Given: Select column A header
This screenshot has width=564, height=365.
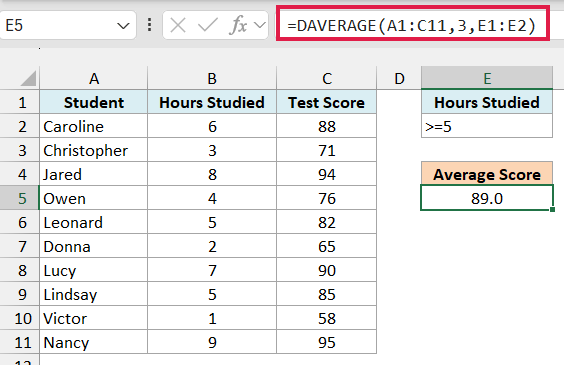Looking at the screenshot, I should pos(94,78).
